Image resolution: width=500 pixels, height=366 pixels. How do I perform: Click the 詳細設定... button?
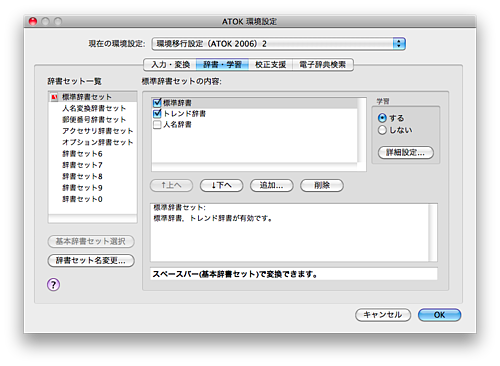click(406, 153)
